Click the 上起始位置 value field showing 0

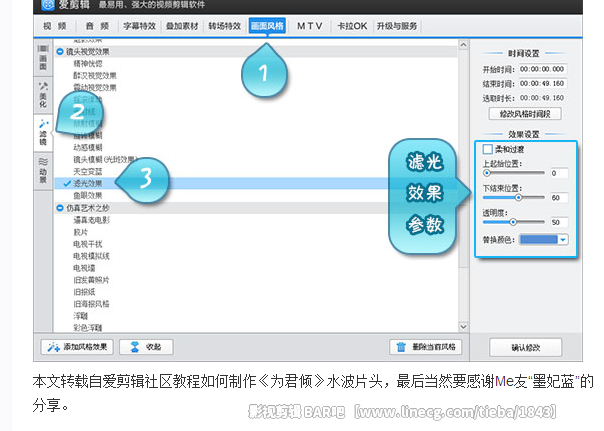(x=559, y=173)
